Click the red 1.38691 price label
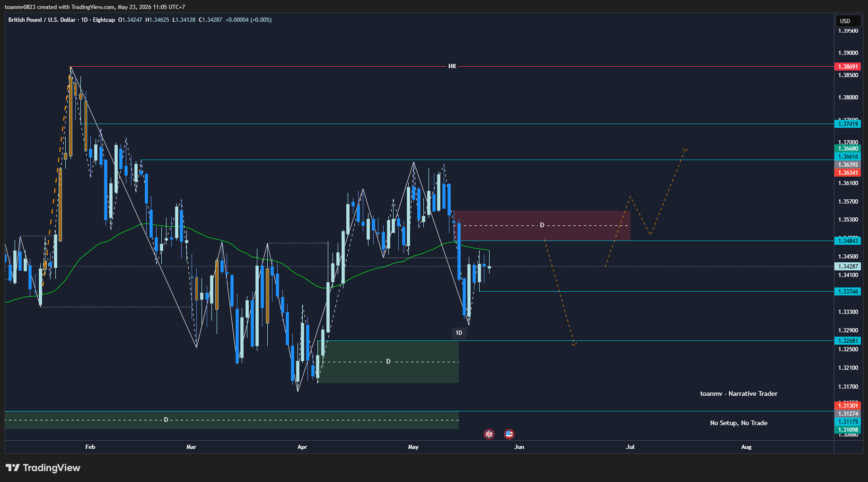 point(848,67)
